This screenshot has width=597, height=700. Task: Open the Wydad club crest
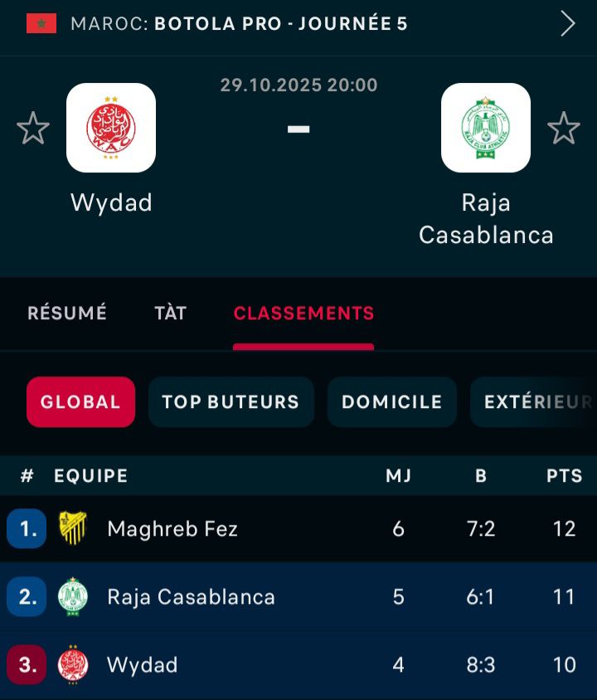(x=111, y=128)
